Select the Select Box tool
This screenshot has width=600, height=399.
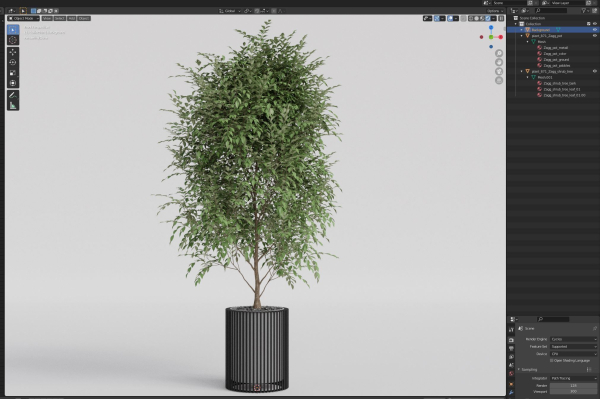coord(13,30)
